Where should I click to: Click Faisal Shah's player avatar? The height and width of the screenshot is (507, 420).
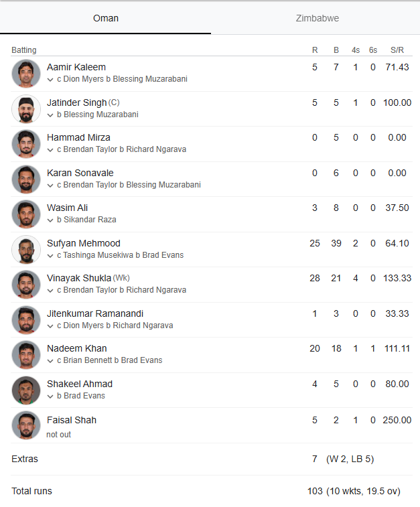click(x=26, y=425)
